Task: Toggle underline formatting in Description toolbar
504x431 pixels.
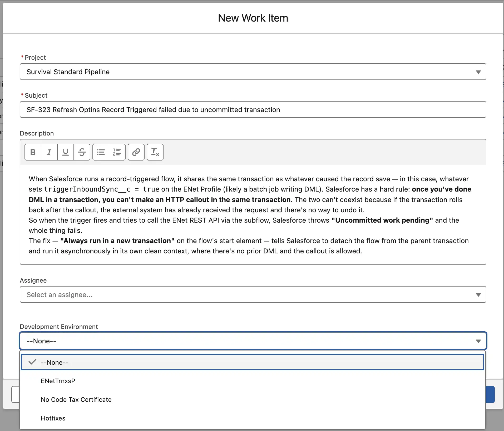Action: click(x=66, y=152)
